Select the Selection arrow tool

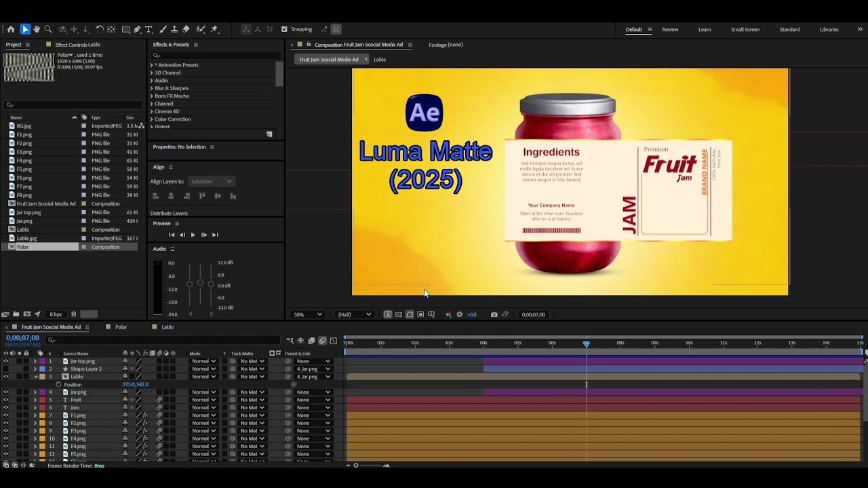tap(25, 29)
